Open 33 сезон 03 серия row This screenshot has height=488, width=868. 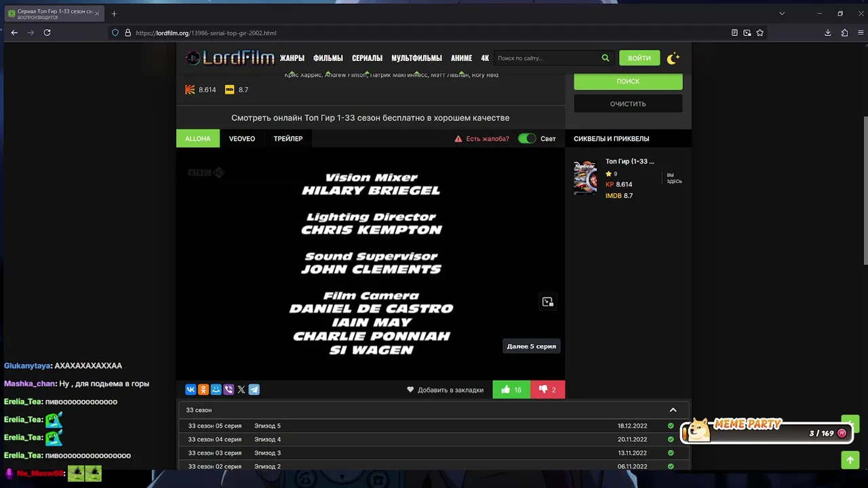[x=434, y=453]
